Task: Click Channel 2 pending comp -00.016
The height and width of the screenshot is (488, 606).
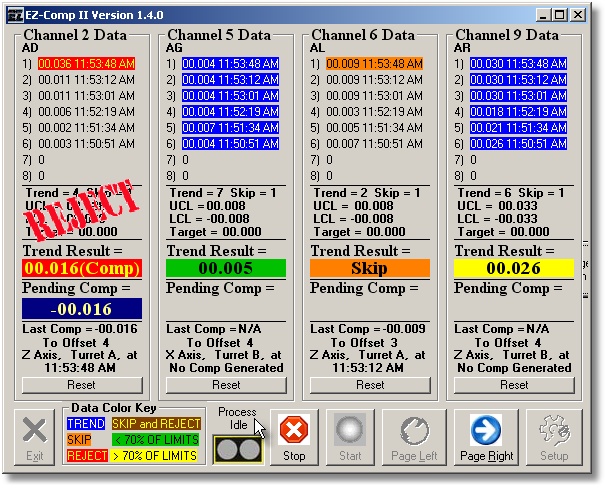Action: click(x=82, y=309)
